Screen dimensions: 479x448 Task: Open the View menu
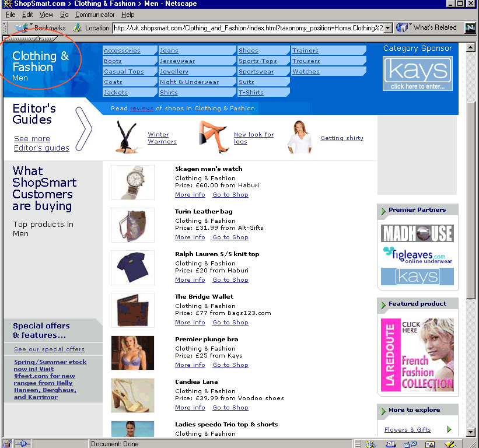click(x=47, y=15)
